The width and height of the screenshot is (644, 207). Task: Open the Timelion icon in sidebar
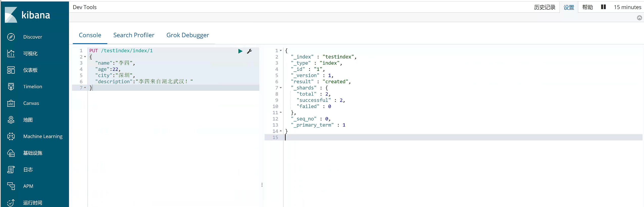[11, 86]
